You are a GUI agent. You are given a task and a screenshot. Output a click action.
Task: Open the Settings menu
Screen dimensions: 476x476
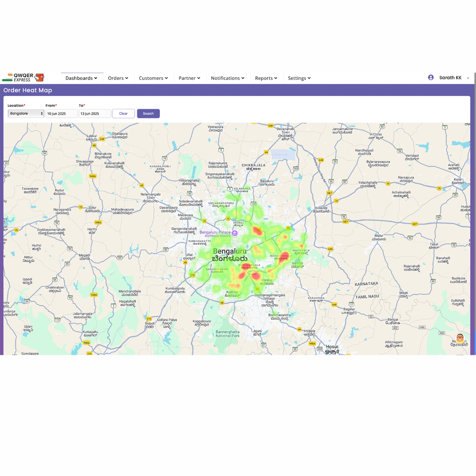pyautogui.click(x=299, y=78)
